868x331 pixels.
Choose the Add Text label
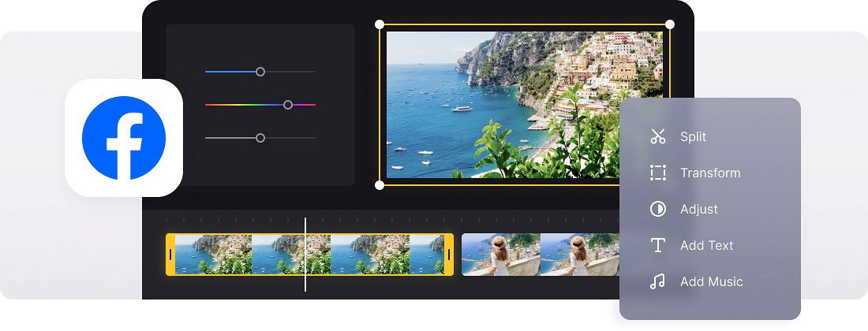[706, 245]
